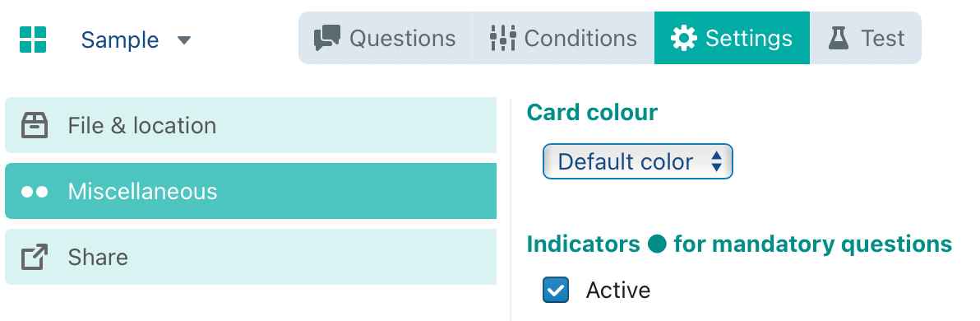The image size is (980, 321).
Task: Click the flask Test icon
Action: point(839,38)
